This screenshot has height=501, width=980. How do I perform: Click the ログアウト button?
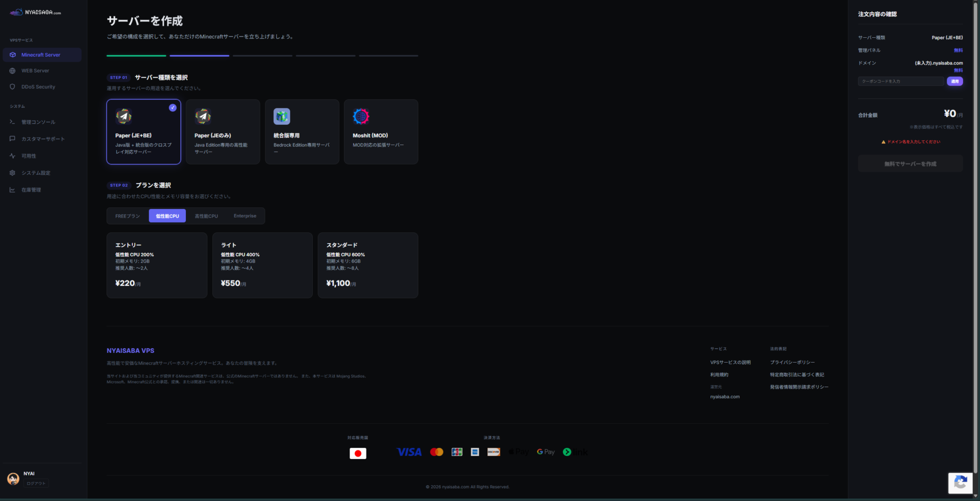pyautogui.click(x=36, y=484)
